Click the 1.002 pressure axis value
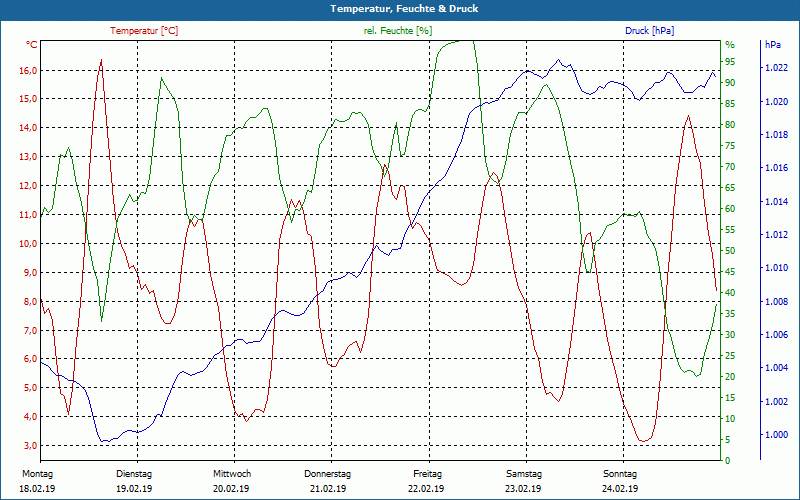This screenshot has height=500, width=800. coord(776,402)
